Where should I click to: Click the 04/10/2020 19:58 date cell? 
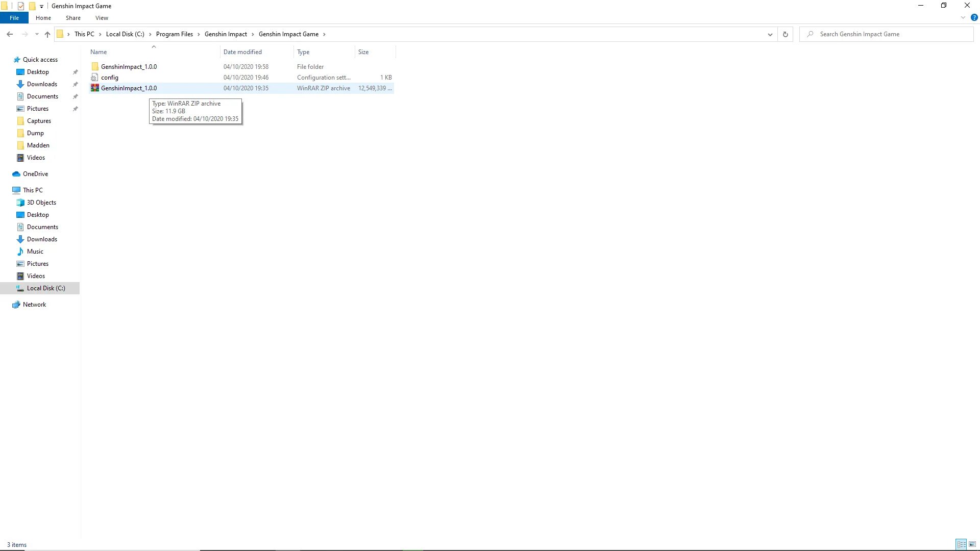[x=246, y=67]
